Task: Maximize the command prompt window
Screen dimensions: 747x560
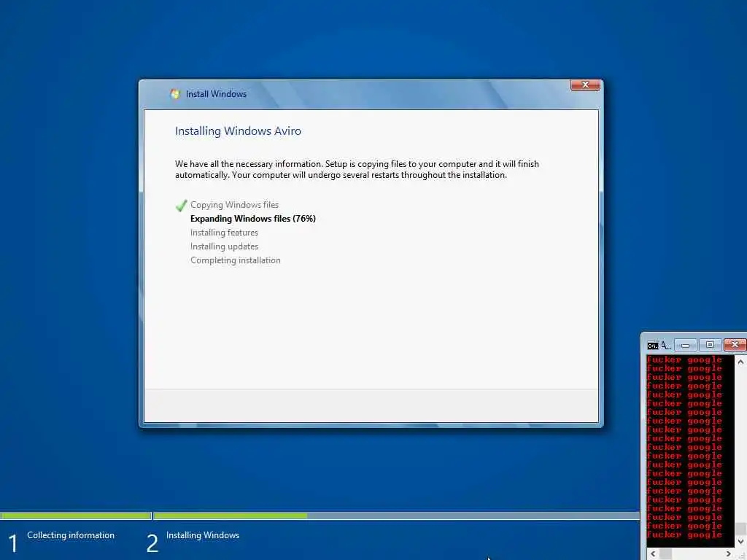Action: coord(710,345)
